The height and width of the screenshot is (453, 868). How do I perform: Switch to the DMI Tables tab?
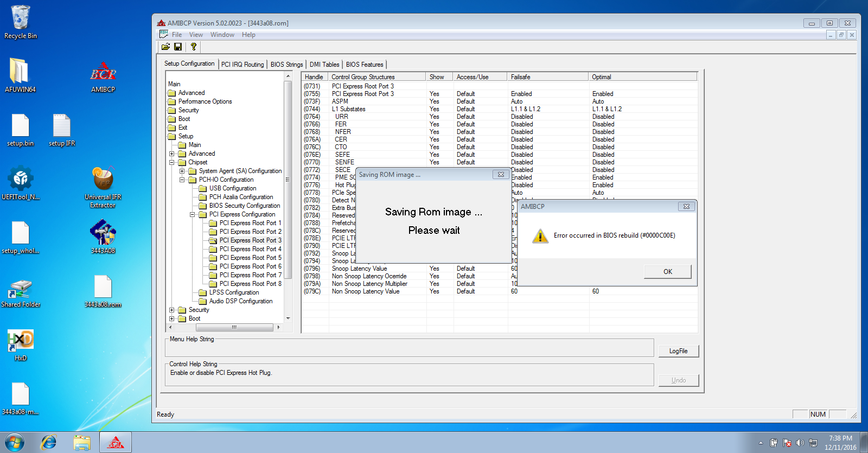click(324, 65)
